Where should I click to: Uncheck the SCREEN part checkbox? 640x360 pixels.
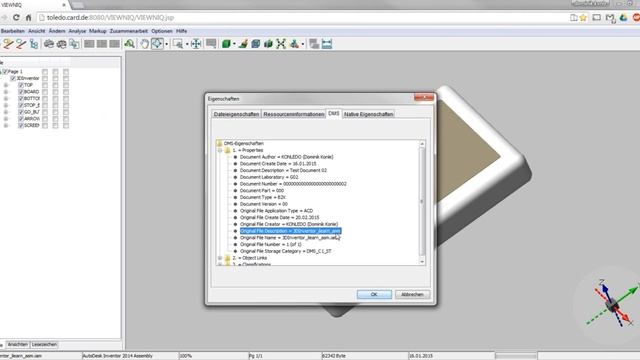coord(21,125)
